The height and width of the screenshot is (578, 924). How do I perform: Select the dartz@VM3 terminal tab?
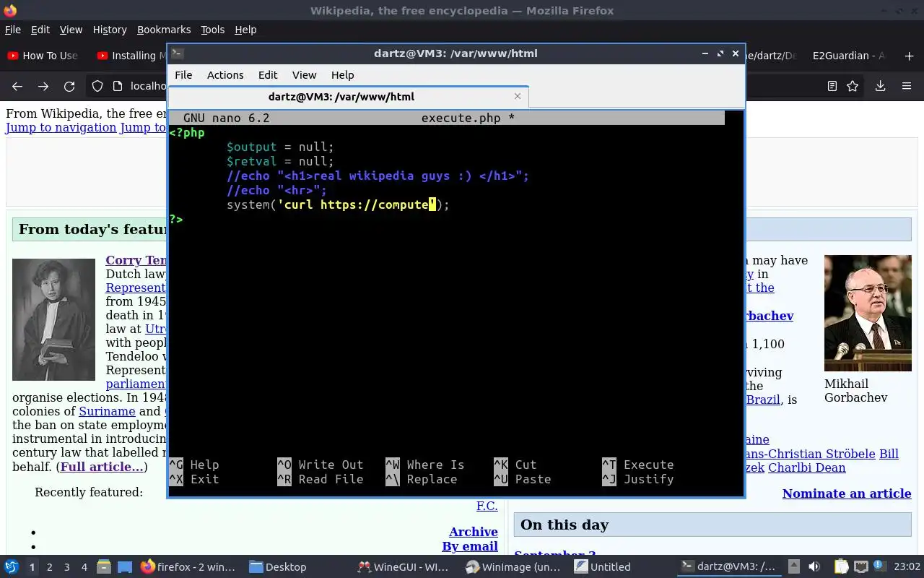(349, 97)
